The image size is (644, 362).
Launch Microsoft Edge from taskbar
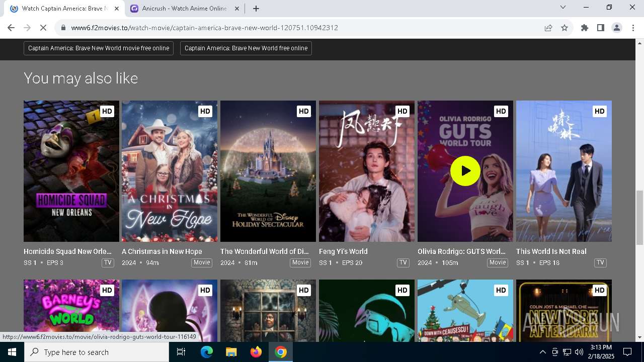(x=207, y=352)
